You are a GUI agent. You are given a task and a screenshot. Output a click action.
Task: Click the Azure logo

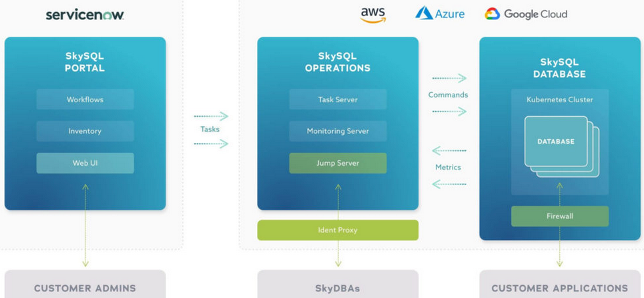[x=440, y=13]
